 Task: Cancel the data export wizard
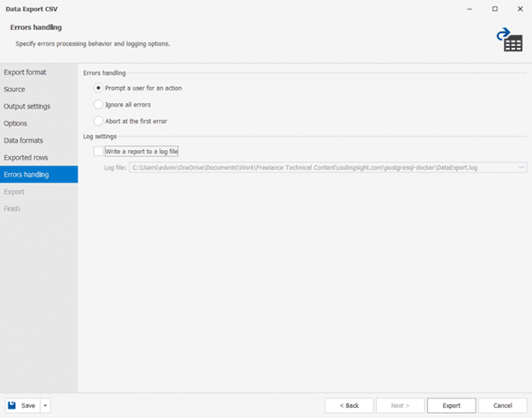(502, 405)
